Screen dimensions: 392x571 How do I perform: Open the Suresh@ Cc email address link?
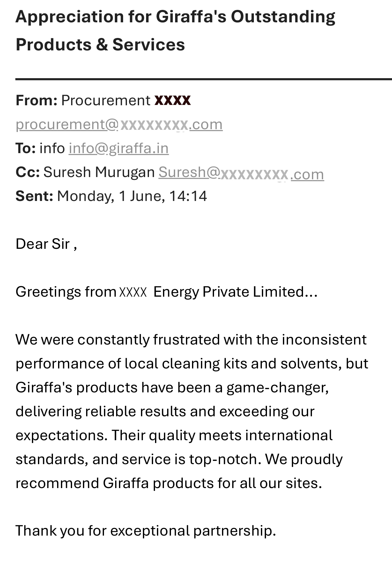[x=241, y=173]
